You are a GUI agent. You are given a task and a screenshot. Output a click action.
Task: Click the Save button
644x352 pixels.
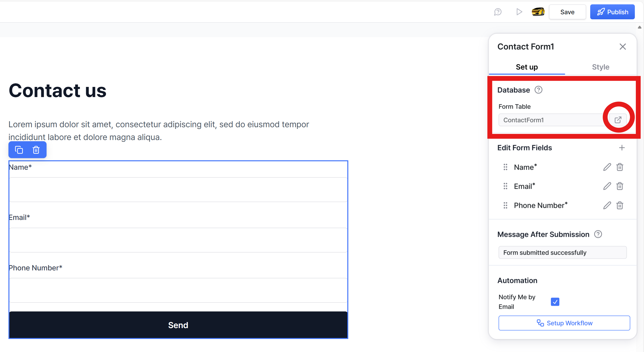tap(567, 12)
